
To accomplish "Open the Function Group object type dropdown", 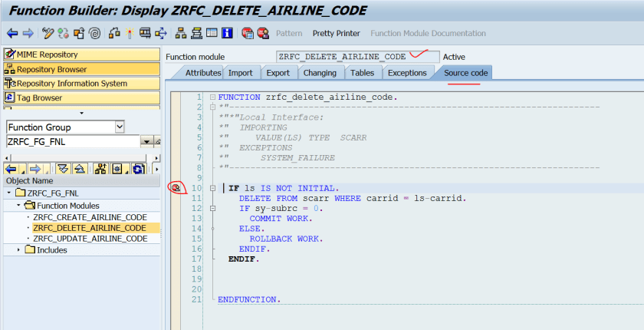I will [x=120, y=127].
